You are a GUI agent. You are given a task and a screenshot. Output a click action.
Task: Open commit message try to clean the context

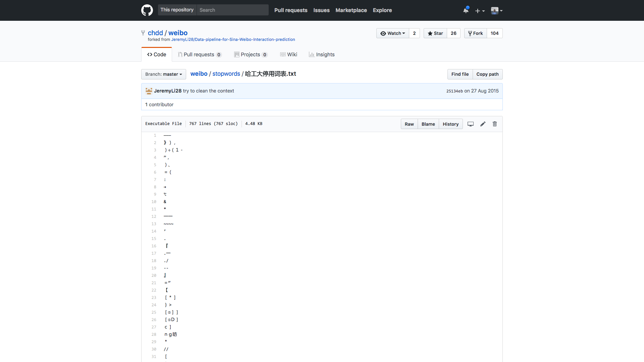[208, 91]
